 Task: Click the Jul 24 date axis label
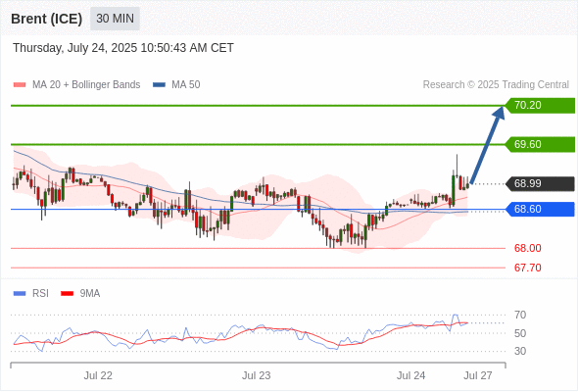411,375
